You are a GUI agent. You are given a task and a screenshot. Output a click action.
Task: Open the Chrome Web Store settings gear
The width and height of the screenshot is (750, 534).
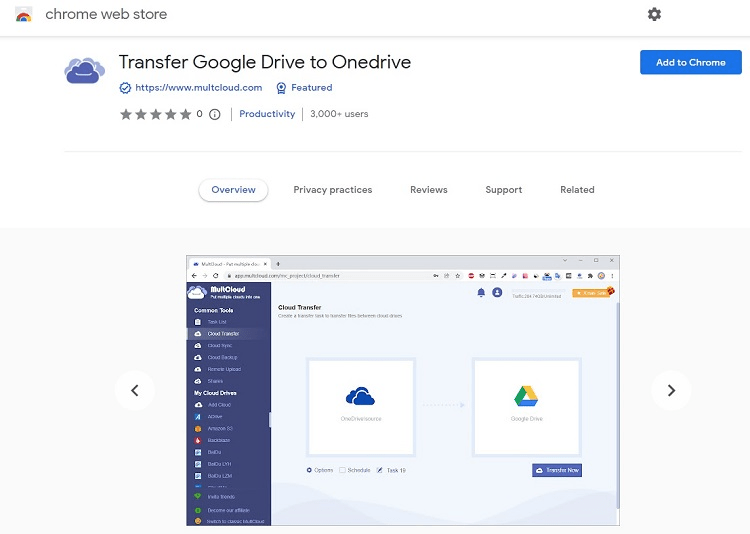[x=654, y=14]
